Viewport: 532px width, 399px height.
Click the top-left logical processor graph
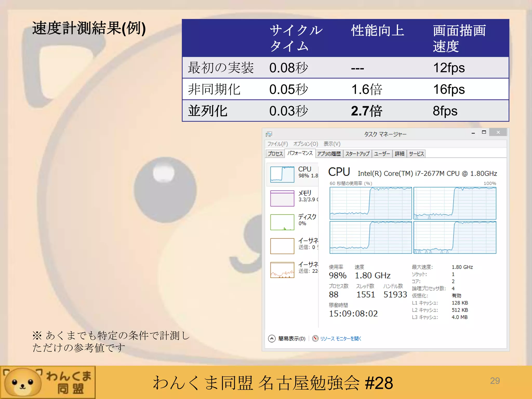pyautogui.click(x=371, y=203)
